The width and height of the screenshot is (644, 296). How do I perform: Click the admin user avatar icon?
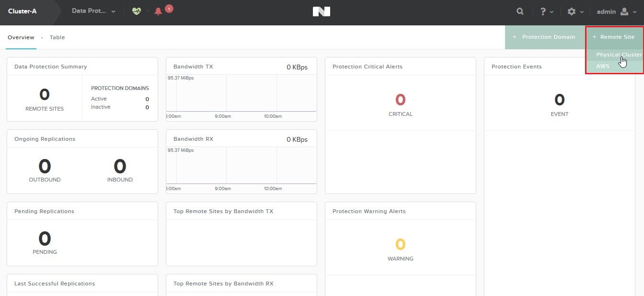624,11
